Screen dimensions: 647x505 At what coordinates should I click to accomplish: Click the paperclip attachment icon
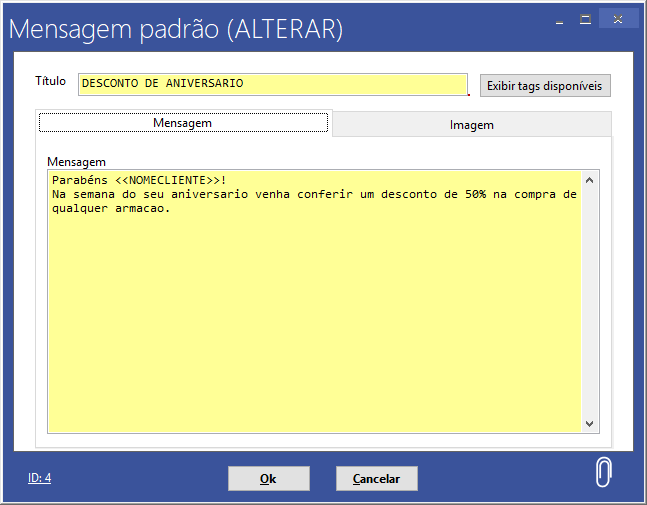(603, 472)
